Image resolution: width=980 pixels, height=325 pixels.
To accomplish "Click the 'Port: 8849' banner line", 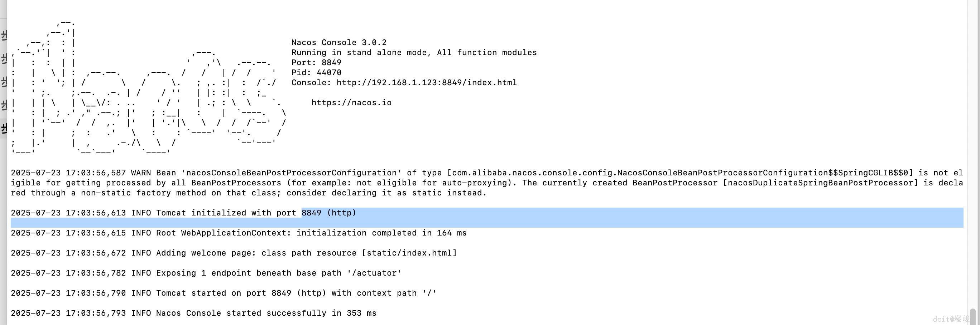I will click(x=316, y=62).
